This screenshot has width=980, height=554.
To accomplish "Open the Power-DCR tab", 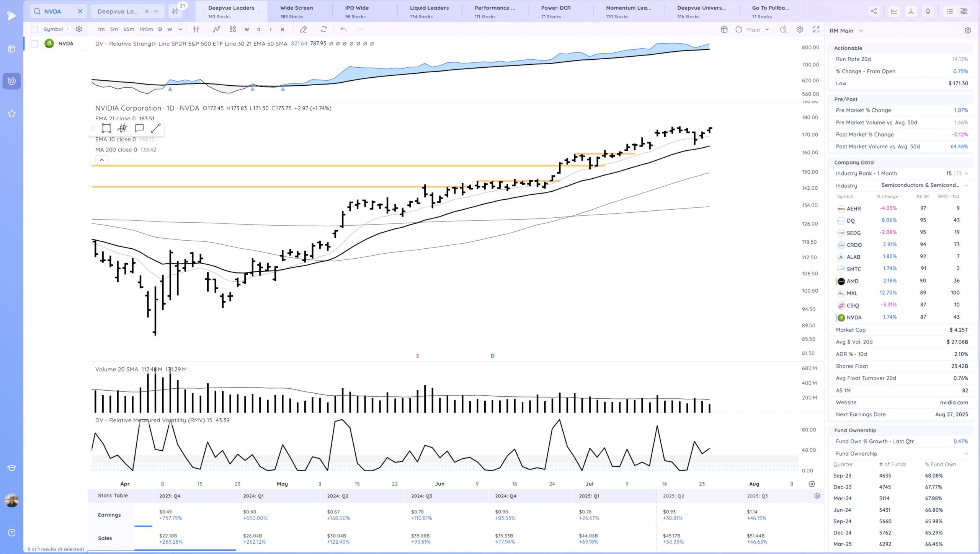I will (x=555, y=11).
